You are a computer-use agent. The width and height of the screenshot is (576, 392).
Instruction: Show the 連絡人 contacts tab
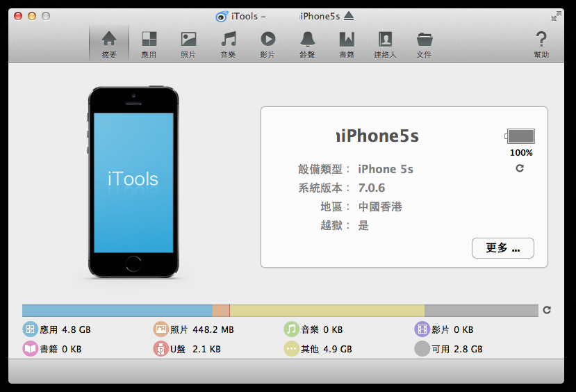[385, 44]
